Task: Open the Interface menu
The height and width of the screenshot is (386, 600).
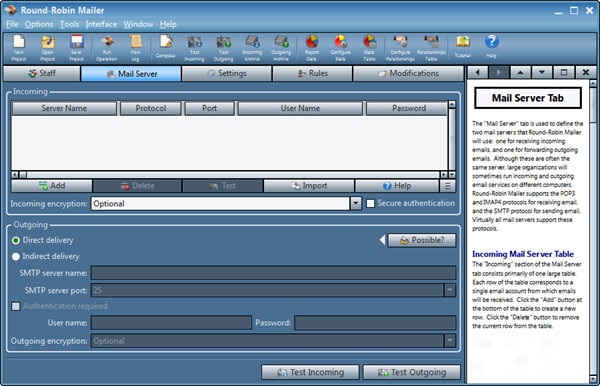Action: pos(101,24)
